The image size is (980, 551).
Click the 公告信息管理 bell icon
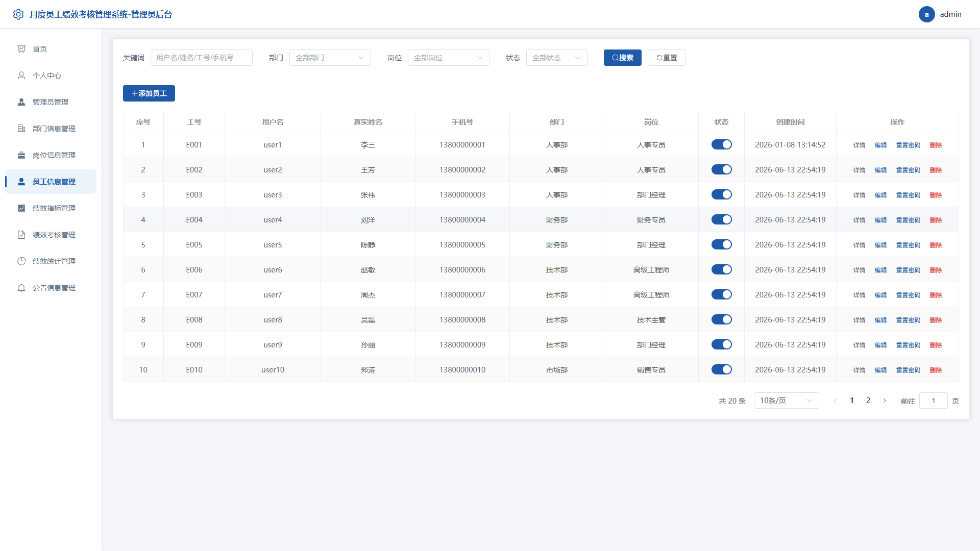pyautogui.click(x=21, y=288)
